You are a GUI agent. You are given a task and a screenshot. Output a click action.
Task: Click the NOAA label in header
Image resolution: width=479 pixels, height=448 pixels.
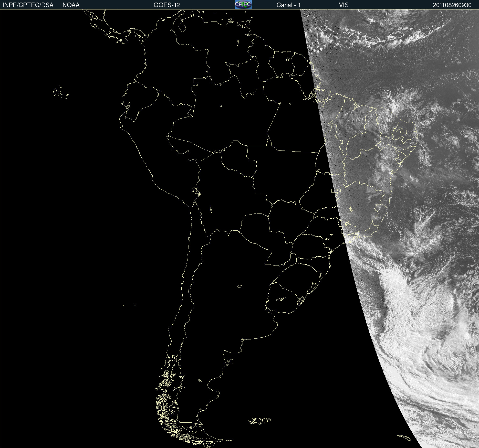click(71, 5)
